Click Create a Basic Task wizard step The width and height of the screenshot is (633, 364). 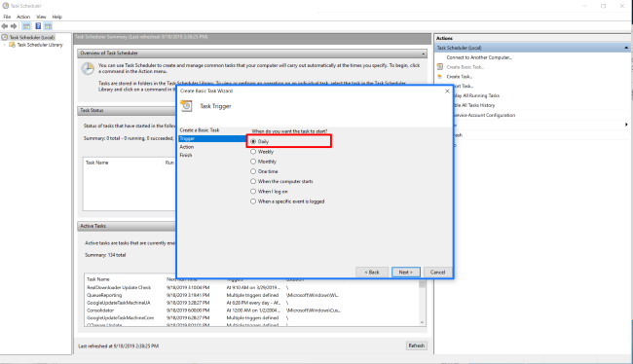pos(200,130)
